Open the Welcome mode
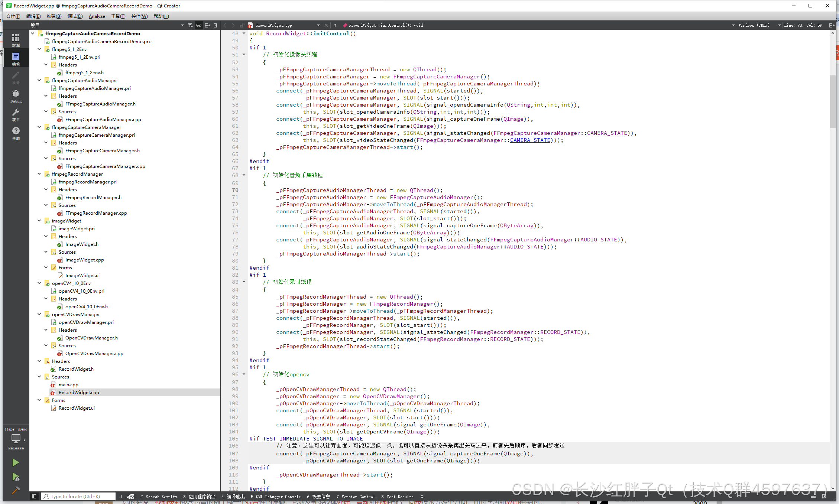This screenshot has height=504, width=839. (16, 39)
